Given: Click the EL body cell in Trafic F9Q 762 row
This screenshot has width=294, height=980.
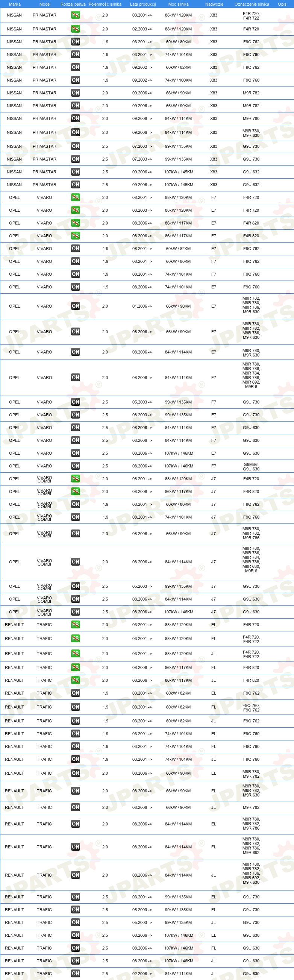Looking at the screenshot, I should click(214, 693).
